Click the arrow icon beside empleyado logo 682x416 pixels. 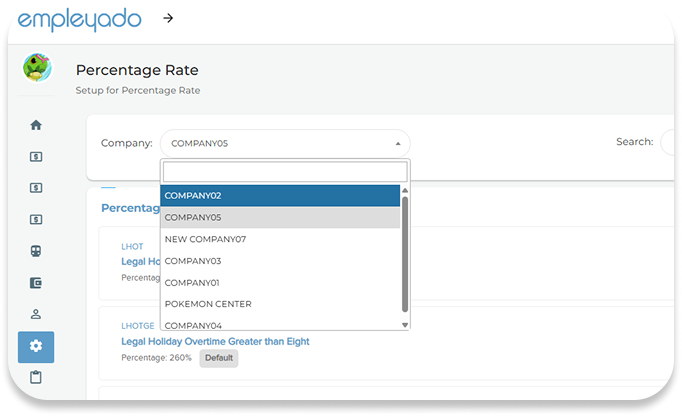(167, 18)
